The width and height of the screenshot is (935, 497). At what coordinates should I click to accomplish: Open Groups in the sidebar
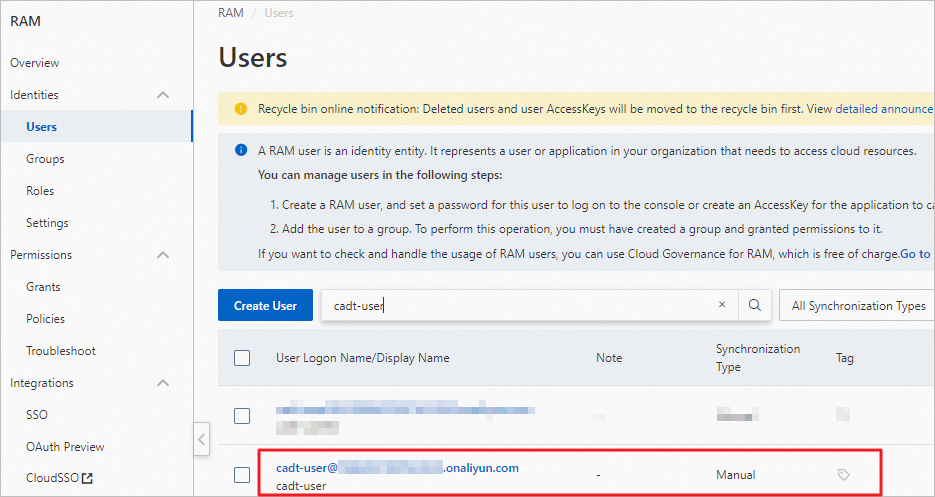coord(45,159)
